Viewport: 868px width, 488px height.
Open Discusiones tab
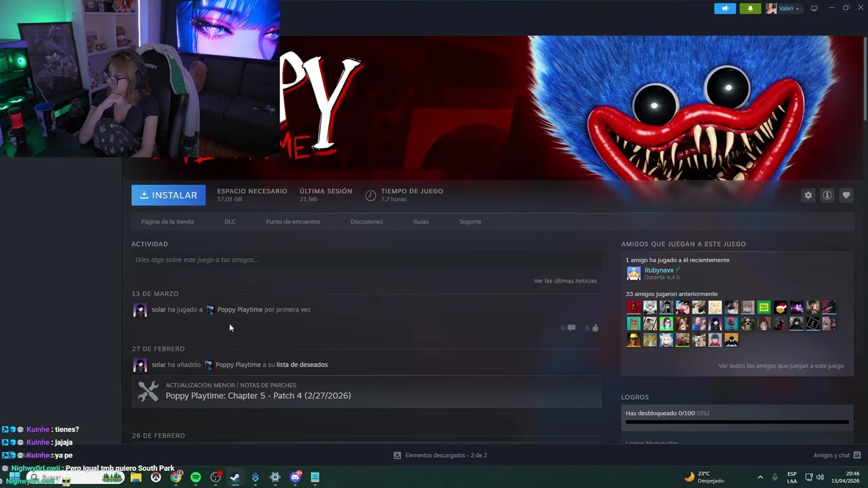(x=367, y=222)
